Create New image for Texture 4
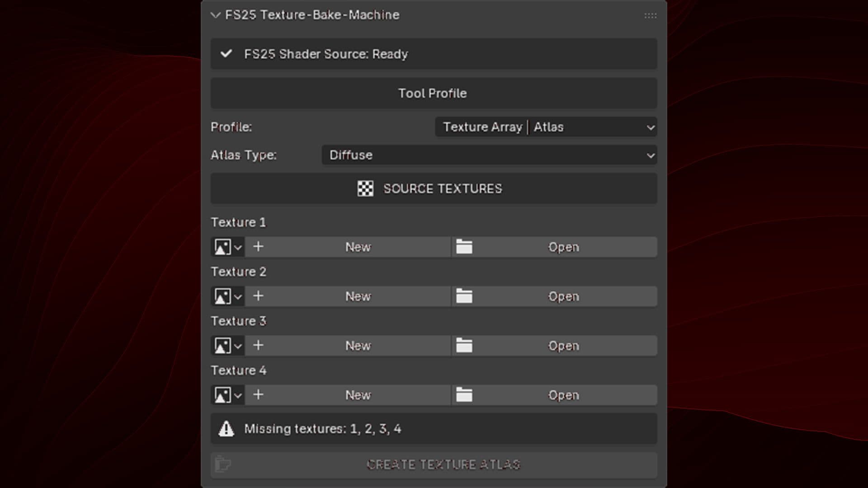The width and height of the screenshot is (868, 488). 348,395
